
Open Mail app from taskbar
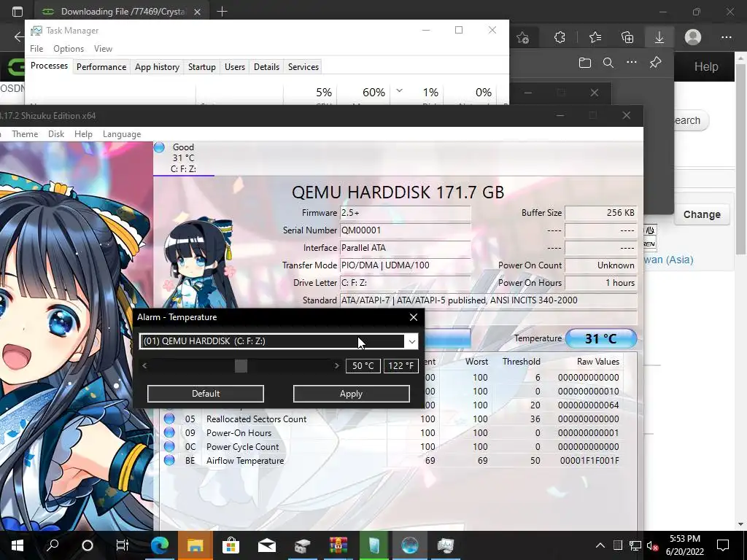click(267, 545)
